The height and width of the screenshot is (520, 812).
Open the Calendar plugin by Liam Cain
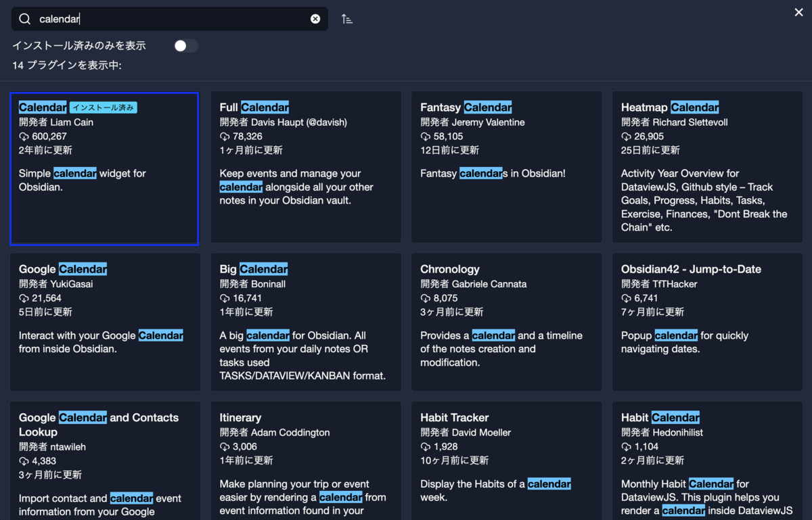(x=104, y=168)
